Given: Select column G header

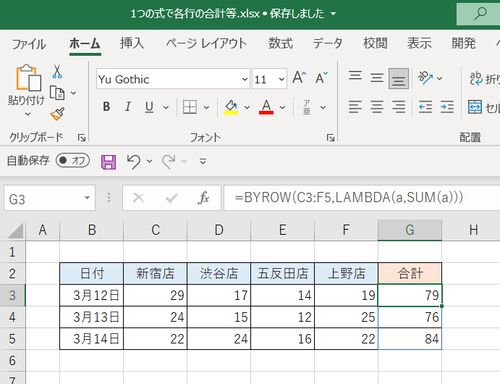Looking at the screenshot, I should point(410,230).
